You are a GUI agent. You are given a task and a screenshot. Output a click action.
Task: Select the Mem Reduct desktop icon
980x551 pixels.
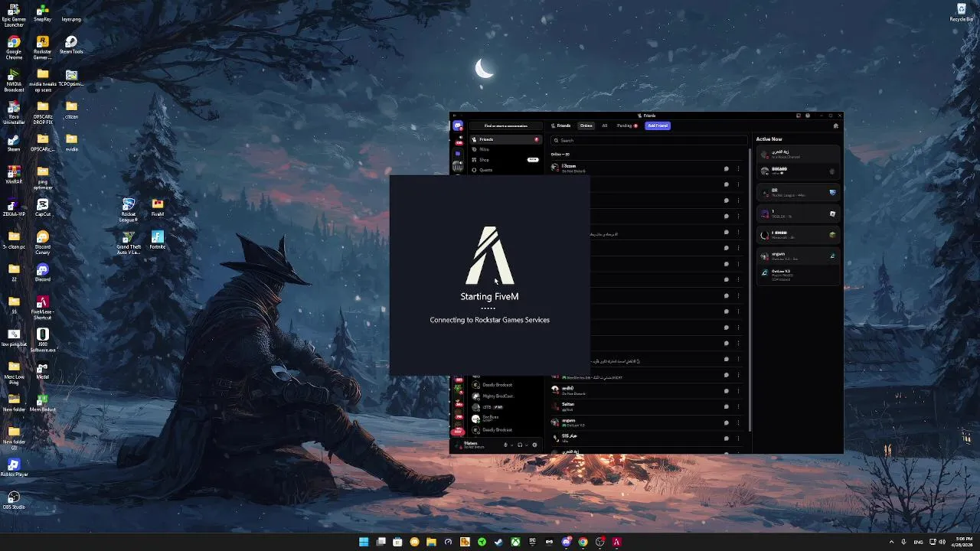click(x=43, y=402)
